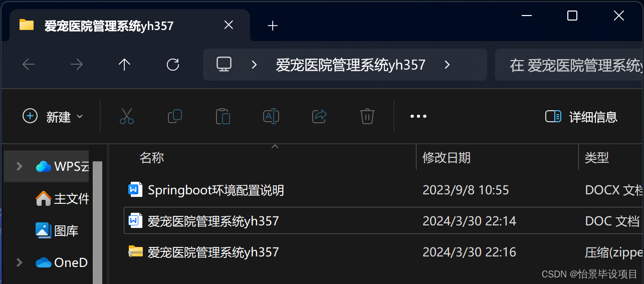The image size is (644, 284).
Task: Close the 爱宠医院管理系统yh357 tab
Action: coord(229,25)
